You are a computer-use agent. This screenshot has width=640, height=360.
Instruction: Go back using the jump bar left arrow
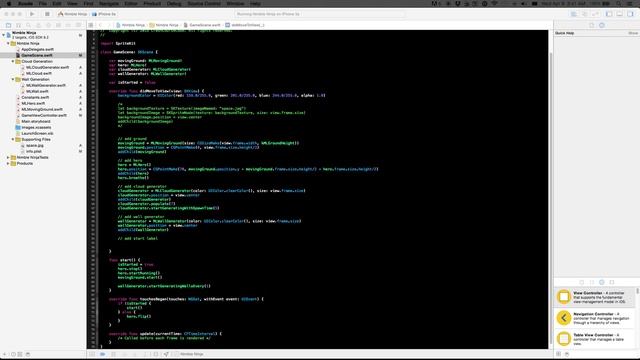click(x=100, y=25)
